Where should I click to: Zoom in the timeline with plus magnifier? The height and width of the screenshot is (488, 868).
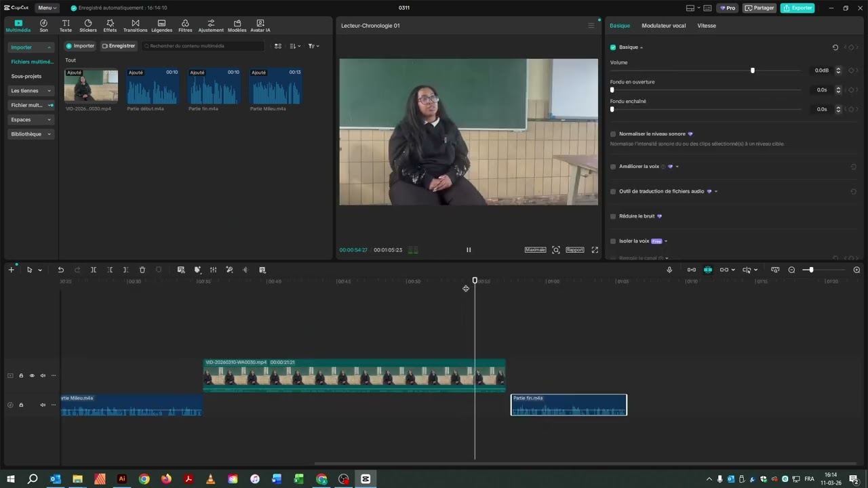[856, 270]
